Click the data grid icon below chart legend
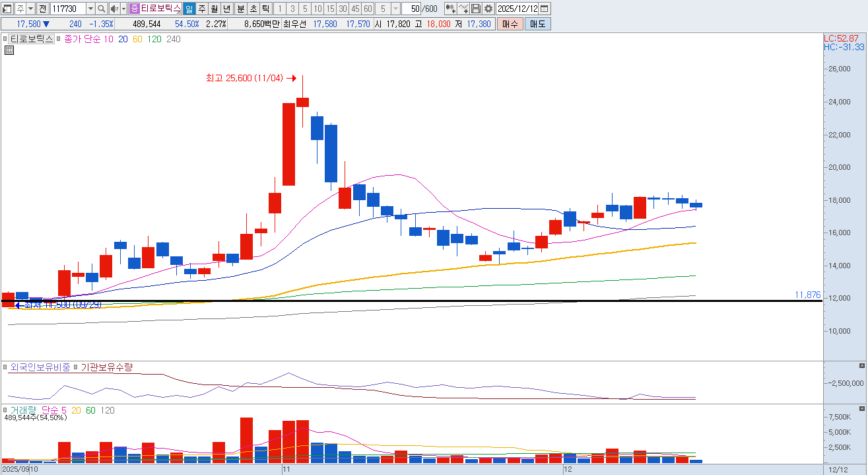Screen dimensions: 868x475 [x=9, y=50]
